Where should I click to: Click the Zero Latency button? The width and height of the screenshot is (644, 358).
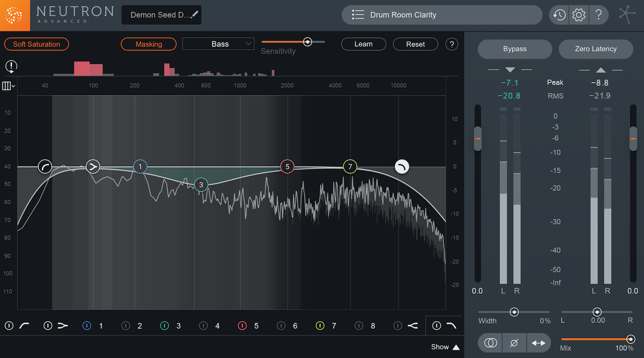coord(596,49)
